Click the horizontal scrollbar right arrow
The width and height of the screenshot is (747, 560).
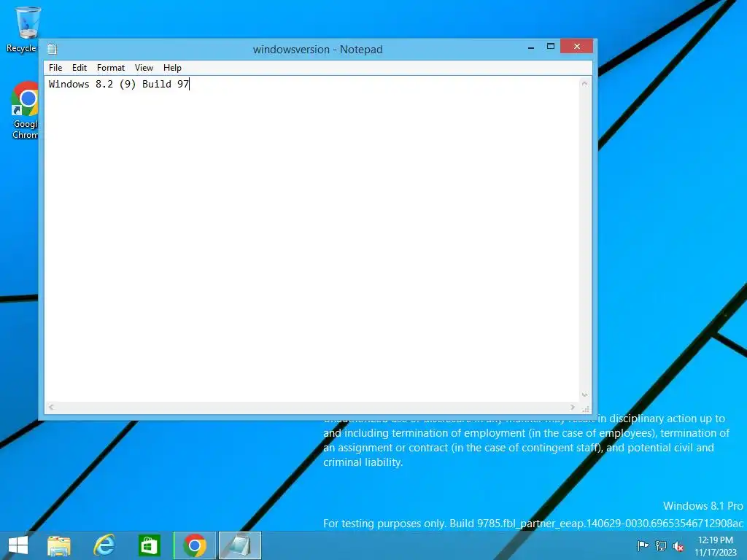572,407
